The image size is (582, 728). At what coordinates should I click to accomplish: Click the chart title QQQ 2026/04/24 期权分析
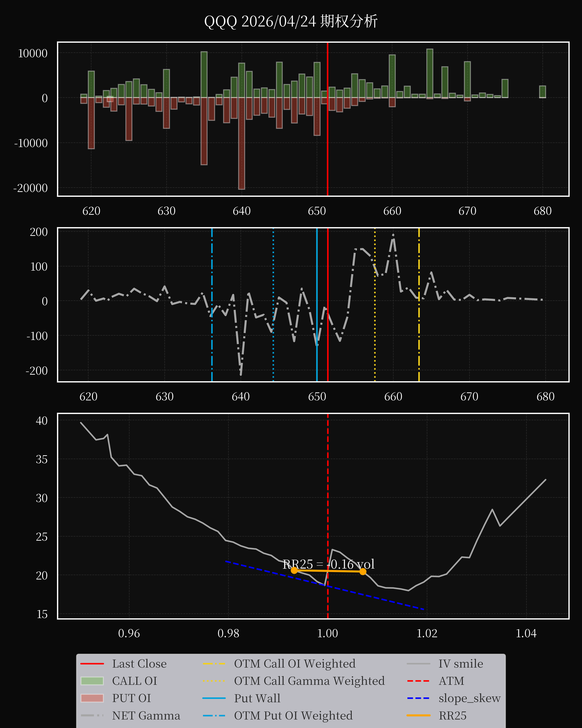(x=291, y=21)
